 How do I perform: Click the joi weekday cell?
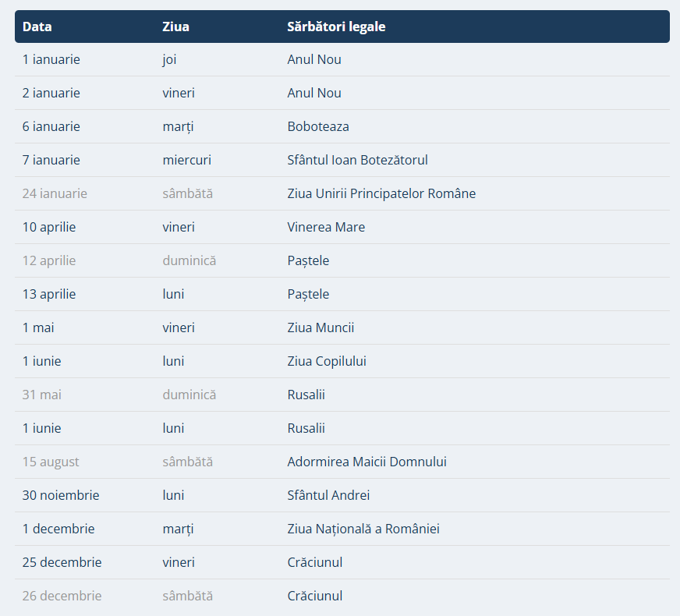pos(170,59)
